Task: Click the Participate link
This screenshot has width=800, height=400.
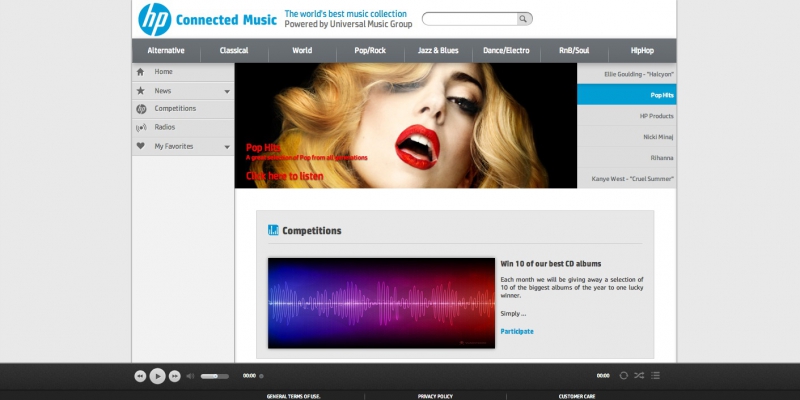Action: point(517,331)
